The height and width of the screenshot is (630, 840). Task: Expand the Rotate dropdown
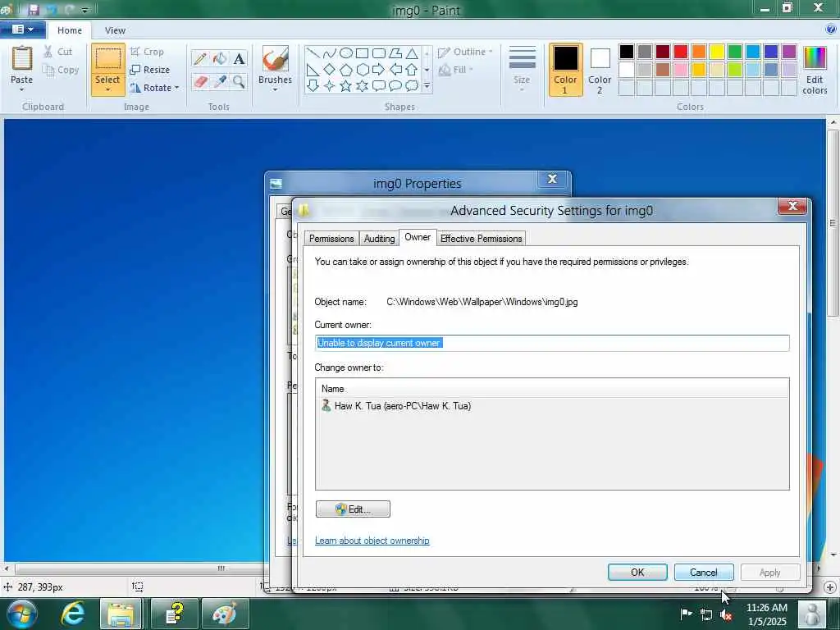coord(177,88)
